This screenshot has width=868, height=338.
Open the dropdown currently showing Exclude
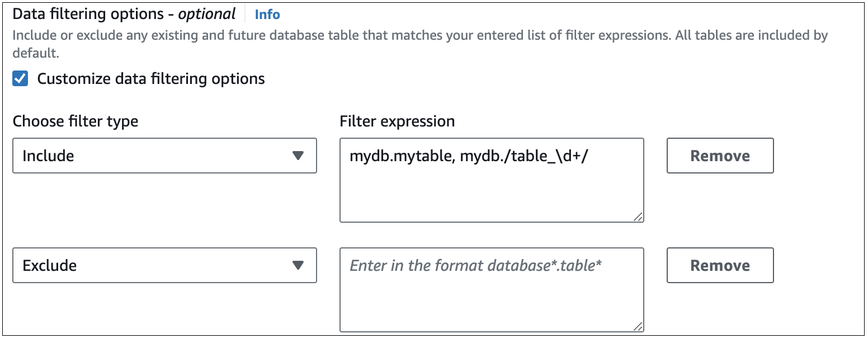165,265
